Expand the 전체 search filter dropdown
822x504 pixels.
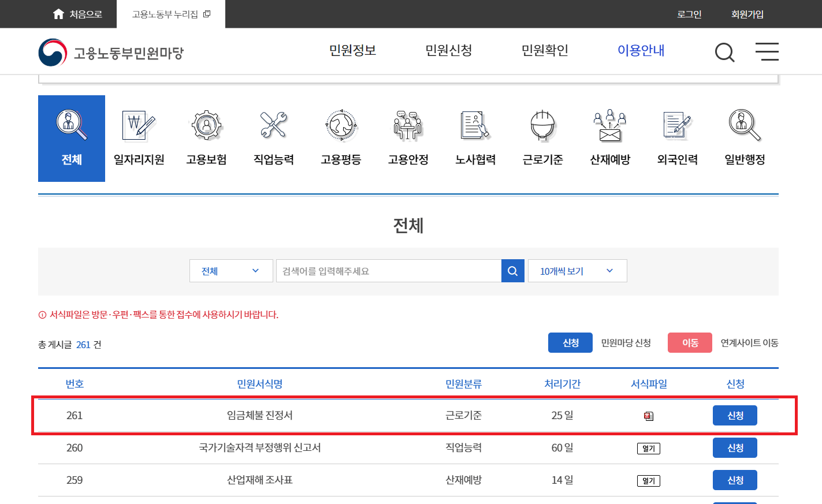[231, 270]
